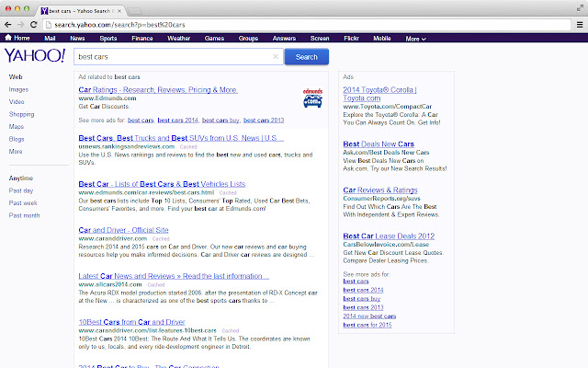This screenshot has width=588, height=368.
Task: Open Cached link for usnews result
Action: (x=188, y=147)
